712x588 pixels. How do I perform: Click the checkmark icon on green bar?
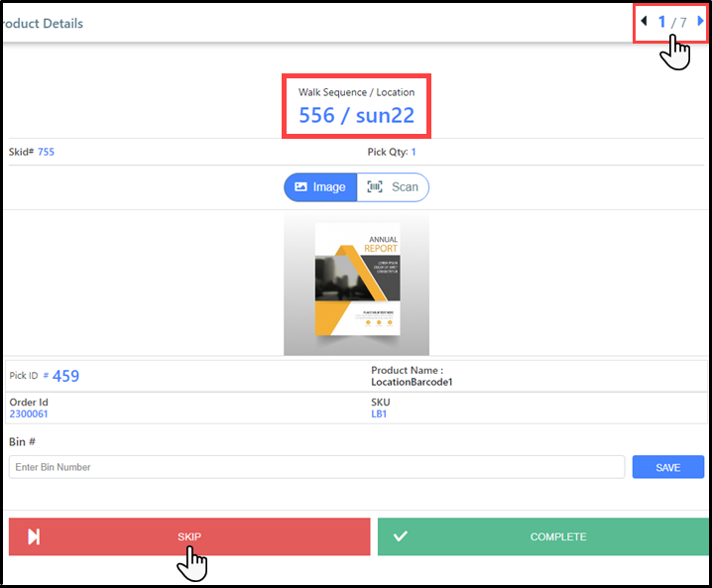(x=401, y=536)
